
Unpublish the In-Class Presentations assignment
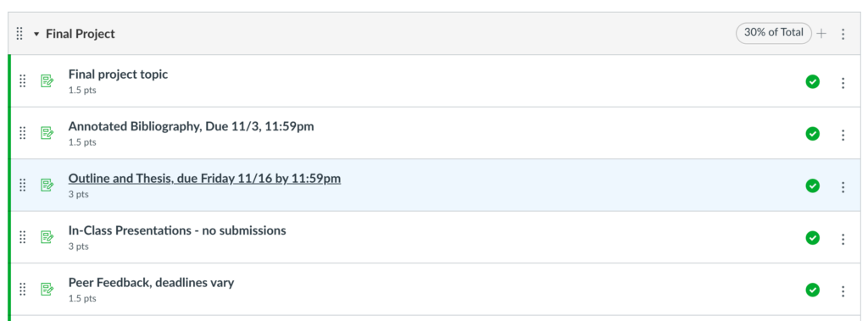click(x=812, y=238)
